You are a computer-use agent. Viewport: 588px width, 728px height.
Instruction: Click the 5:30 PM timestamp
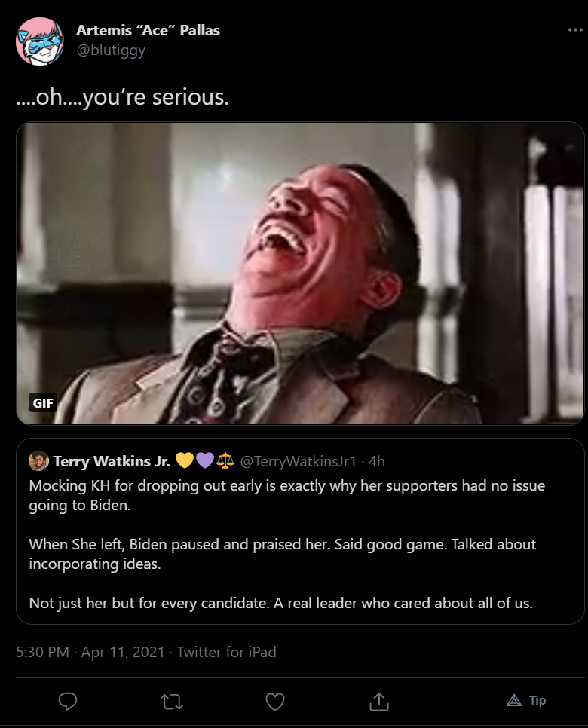click(x=43, y=652)
